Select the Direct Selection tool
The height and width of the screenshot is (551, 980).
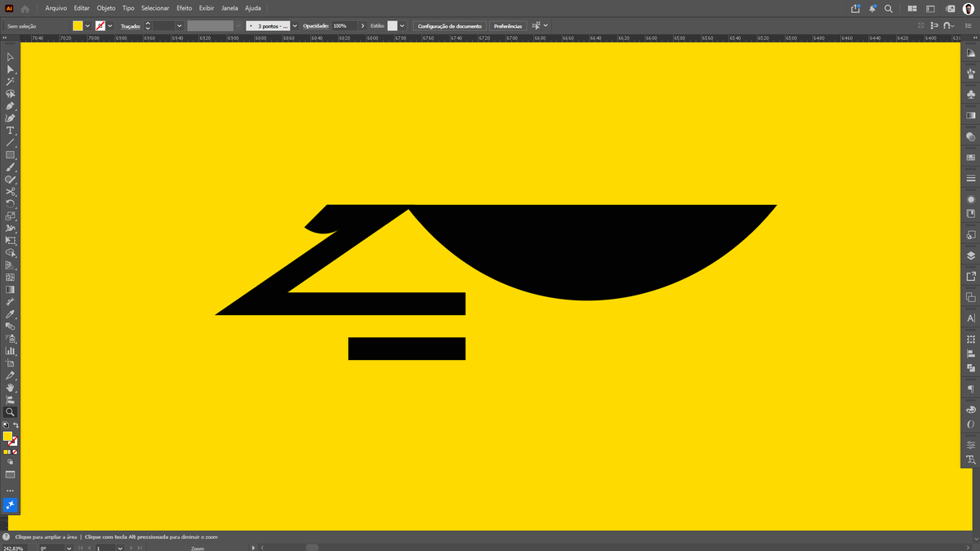point(11,69)
